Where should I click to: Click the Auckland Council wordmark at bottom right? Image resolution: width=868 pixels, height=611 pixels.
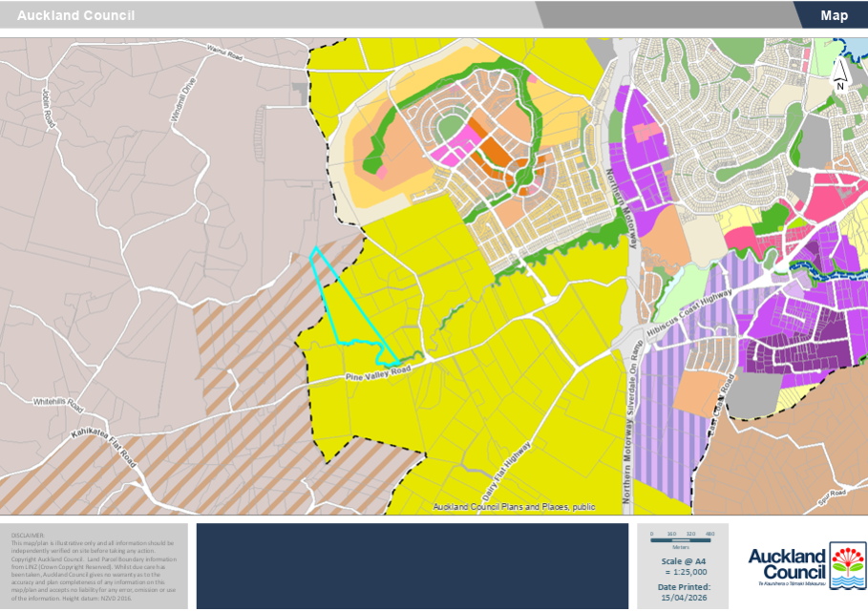tap(786, 563)
